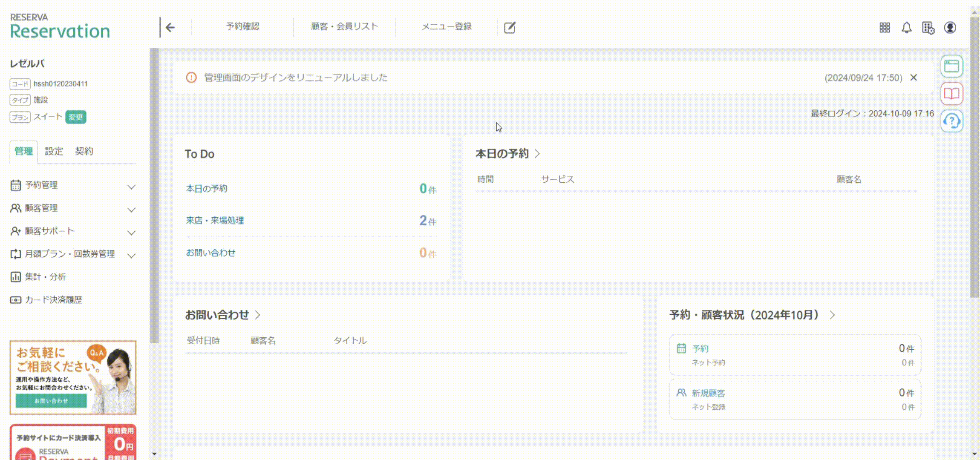Open 集計・分析 in the sidebar
The image size is (980, 460).
45,277
